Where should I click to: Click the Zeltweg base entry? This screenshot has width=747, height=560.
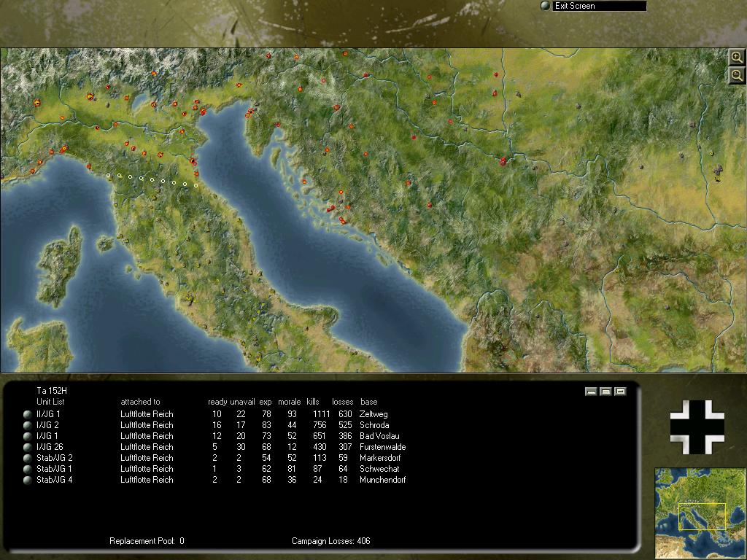tap(373, 414)
